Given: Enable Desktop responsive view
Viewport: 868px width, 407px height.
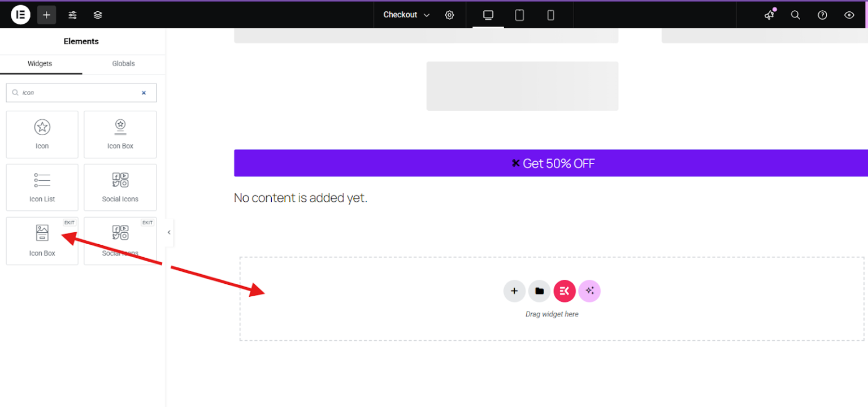Looking at the screenshot, I should tap(487, 15).
